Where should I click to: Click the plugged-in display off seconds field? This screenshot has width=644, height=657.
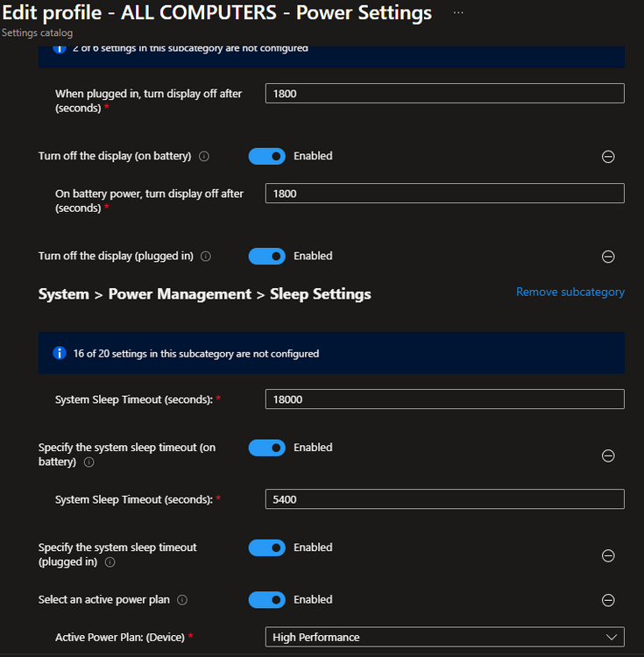[444, 93]
